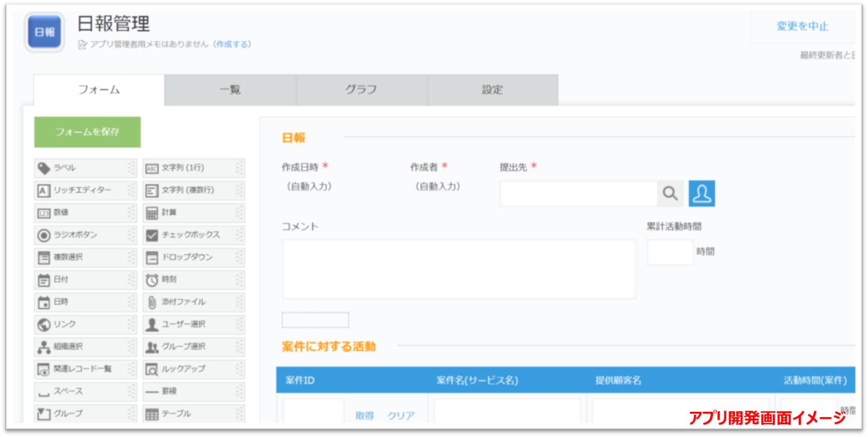The image size is (868, 437).
Task: Select the 関連レコード一覧 field icon
Action: pos(44,369)
